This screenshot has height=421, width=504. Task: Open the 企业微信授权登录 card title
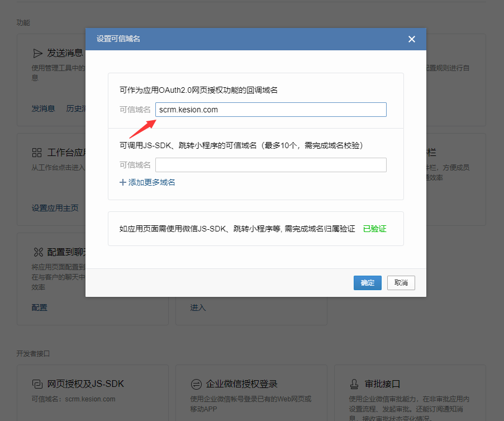coord(241,384)
